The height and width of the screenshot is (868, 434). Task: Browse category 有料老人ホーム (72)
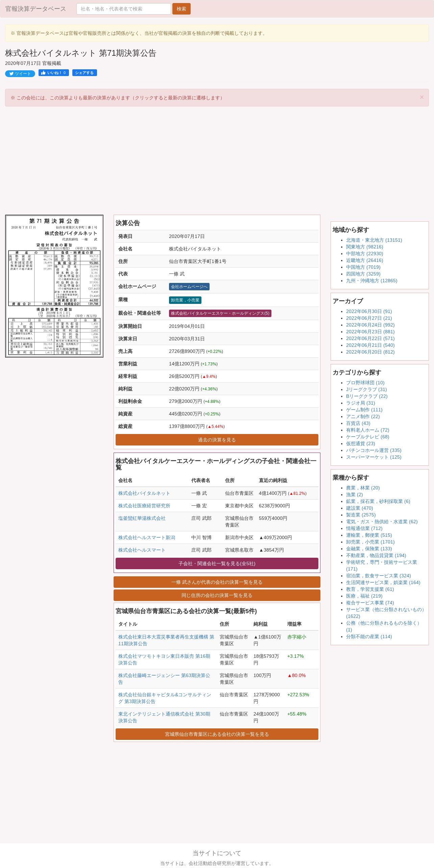pos(368,430)
